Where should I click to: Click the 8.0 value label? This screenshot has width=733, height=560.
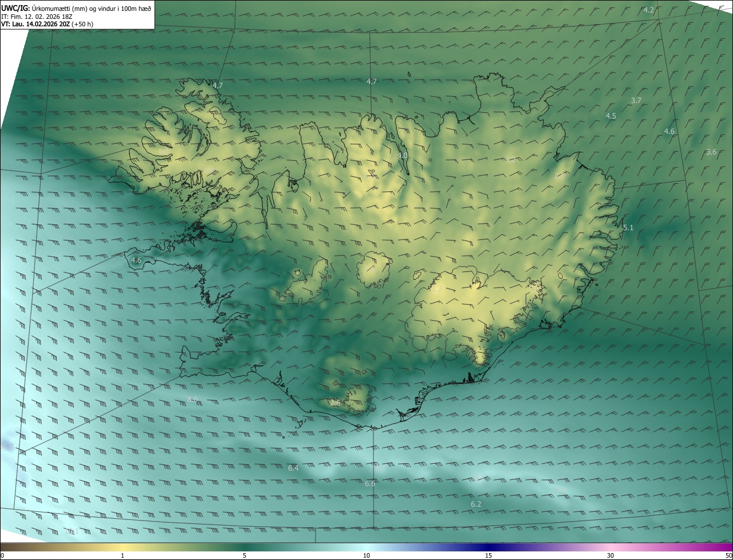(192, 399)
